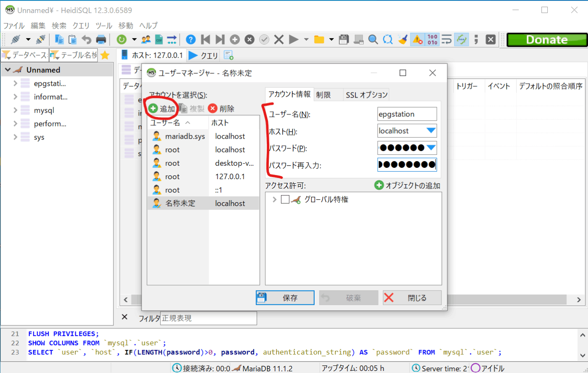
Task: Expand the epgstati... database tree node
Action: [15, 83]
